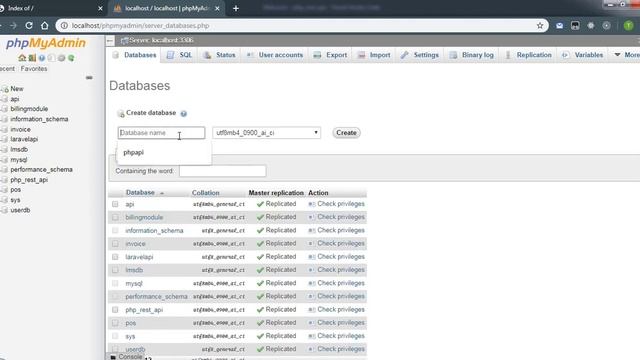The height and width of the screenshot is (360, 640).
Task: Open the invoice database link in table
Action: point(135,244)
